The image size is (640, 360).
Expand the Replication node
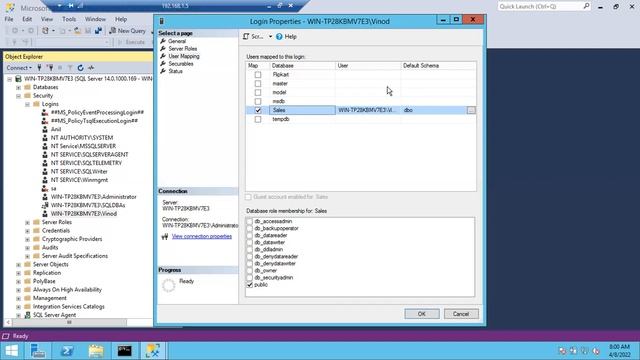tap(18, 273)
